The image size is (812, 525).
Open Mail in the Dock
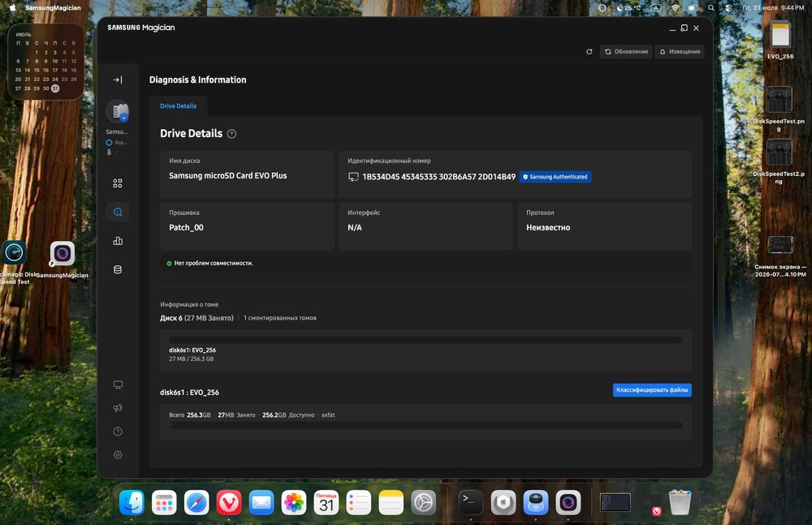(261, 502)
